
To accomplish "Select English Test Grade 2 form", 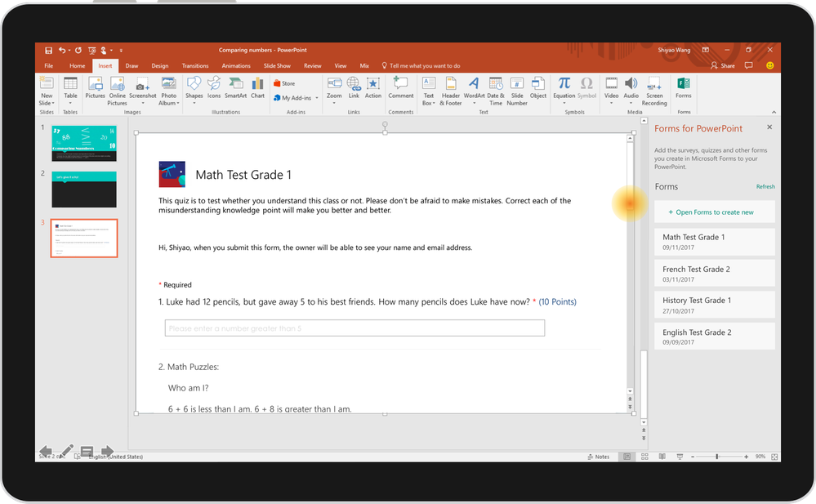I will 715,337.
